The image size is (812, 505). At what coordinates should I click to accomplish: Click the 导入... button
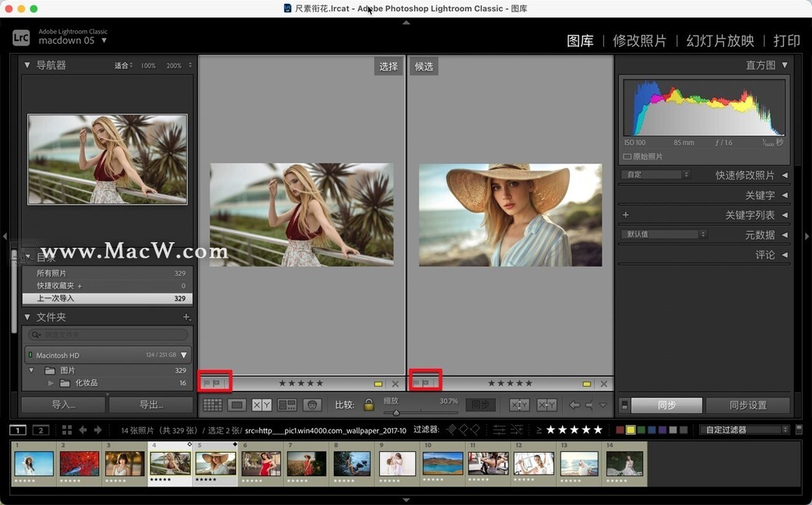coord(63,405)
